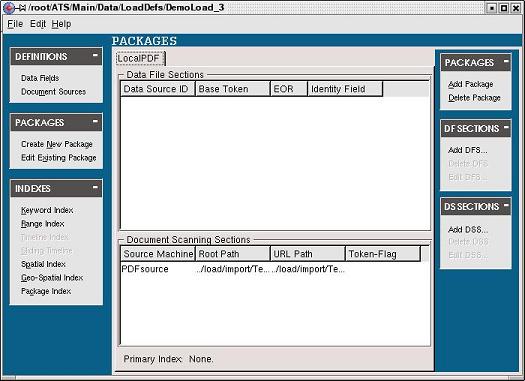Open Document Sources definitions
This screenshot has height=381, width=525.
[53, 92]
